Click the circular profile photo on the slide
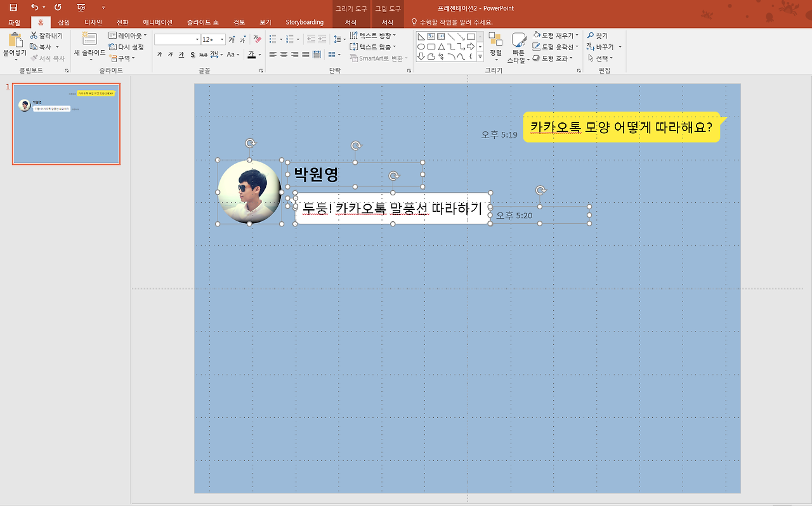The width and height of the screenshot is (812, 506). tap(249, 192)
